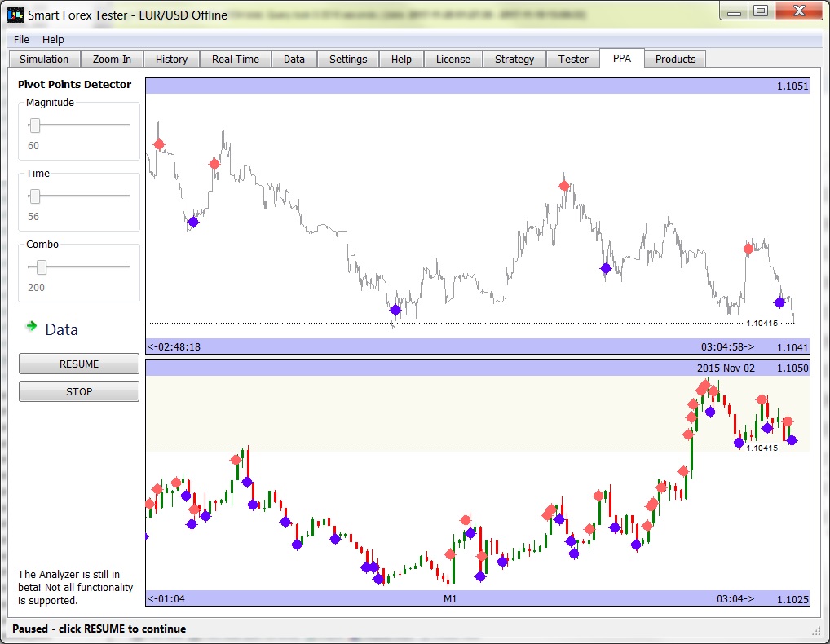
Task: Click the <-01:04 arrow on lower chart
Action: point(166,599)
